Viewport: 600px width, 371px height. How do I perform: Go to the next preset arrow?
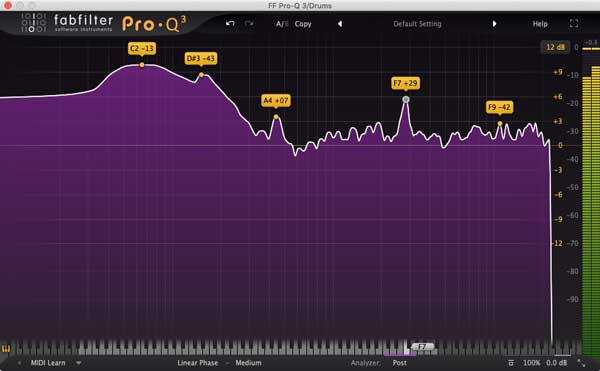[494, 24]
